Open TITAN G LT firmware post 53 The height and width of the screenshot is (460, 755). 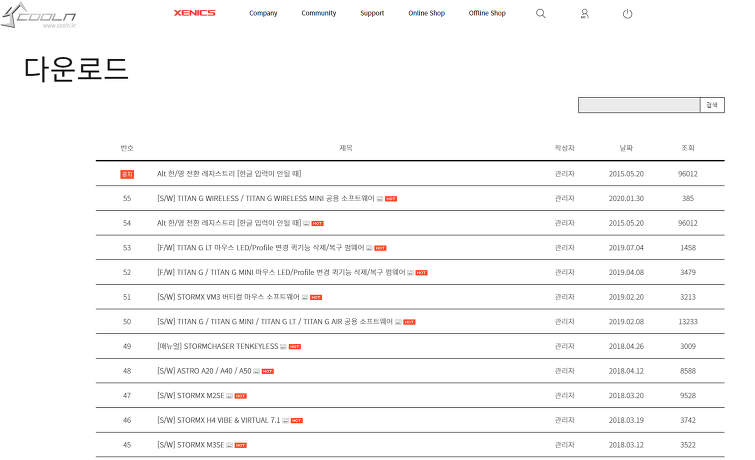click(260, 248)
